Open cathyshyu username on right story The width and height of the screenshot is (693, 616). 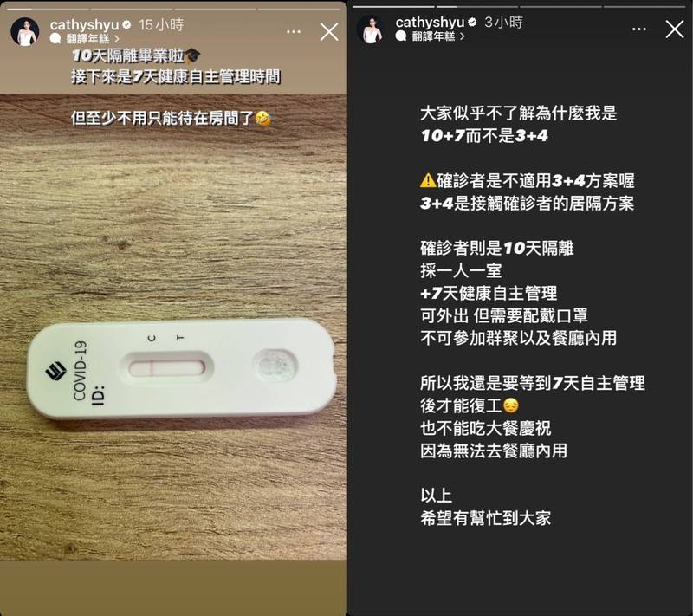[x=430, y=23]
